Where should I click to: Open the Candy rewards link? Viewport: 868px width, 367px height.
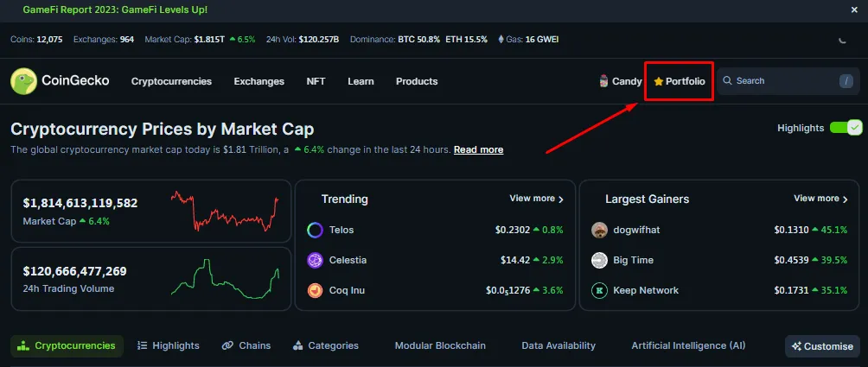point(621,81)
